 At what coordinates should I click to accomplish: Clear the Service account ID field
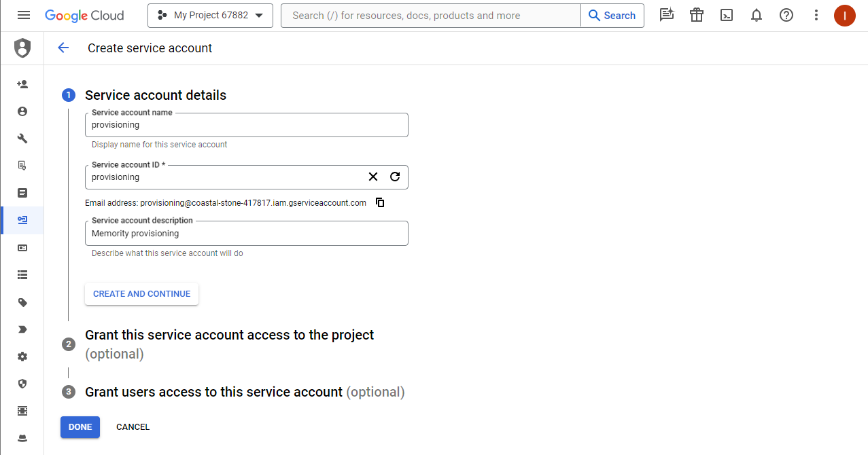tap(372, 177)
